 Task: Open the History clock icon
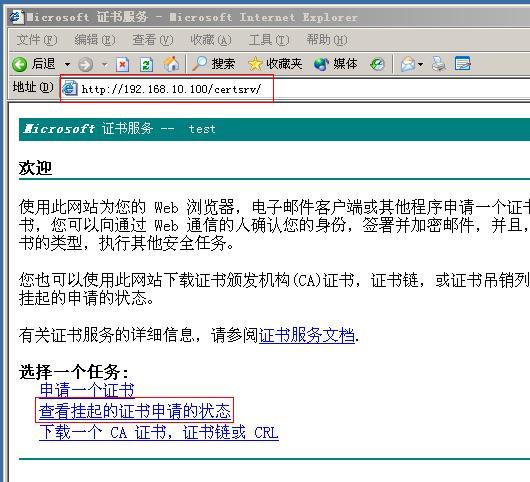point(377,64)
